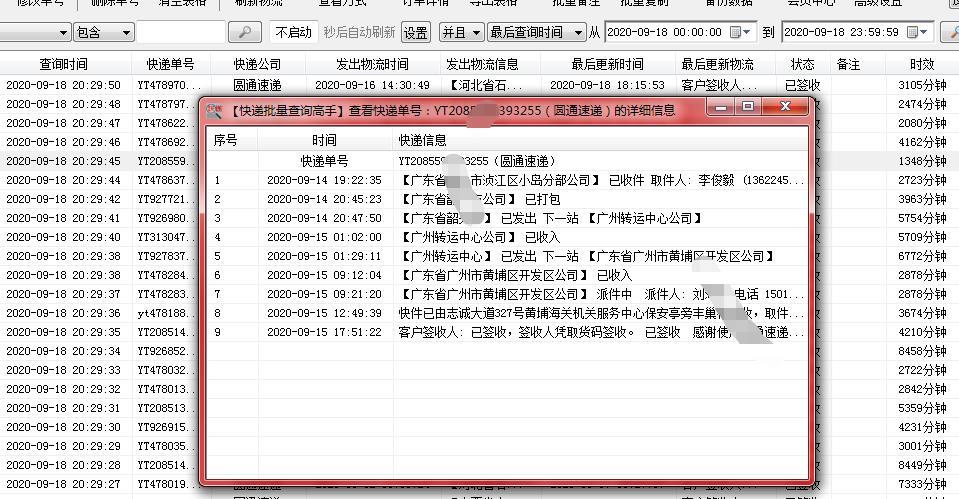Screen dimensions: 959x499
Task: Open the calendar picker of the start date field
Action: click(x=740, y=32)
